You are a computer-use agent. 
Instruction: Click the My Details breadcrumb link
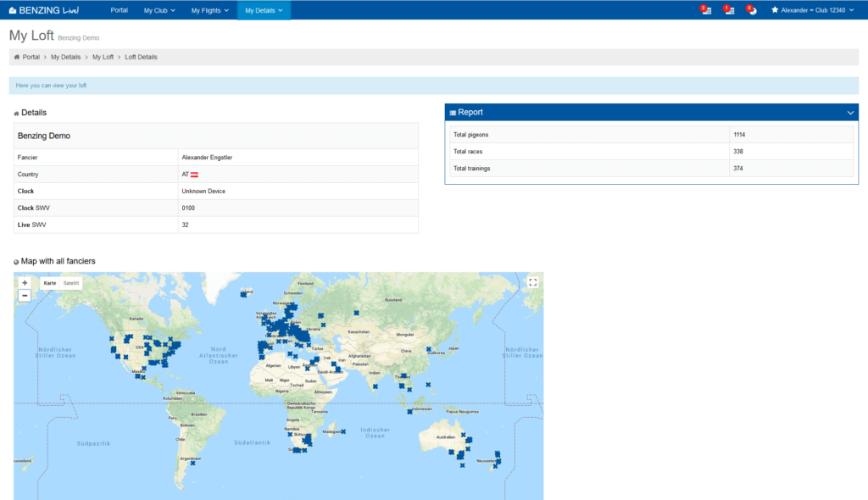point(65,58)
